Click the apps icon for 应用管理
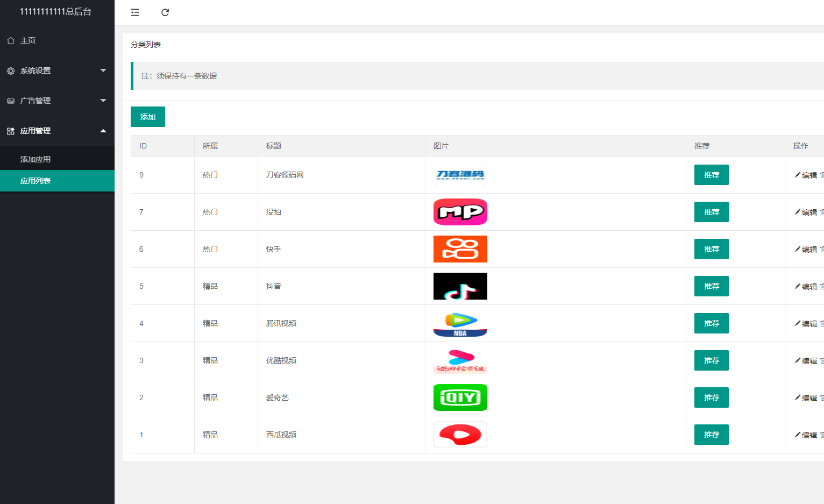The image size is (824, 504). coord(11,131)
